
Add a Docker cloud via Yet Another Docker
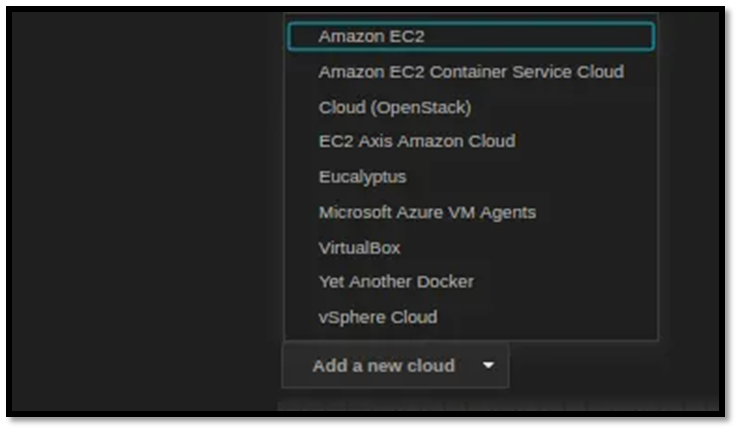pyautogui.click(x=396, y=282)
